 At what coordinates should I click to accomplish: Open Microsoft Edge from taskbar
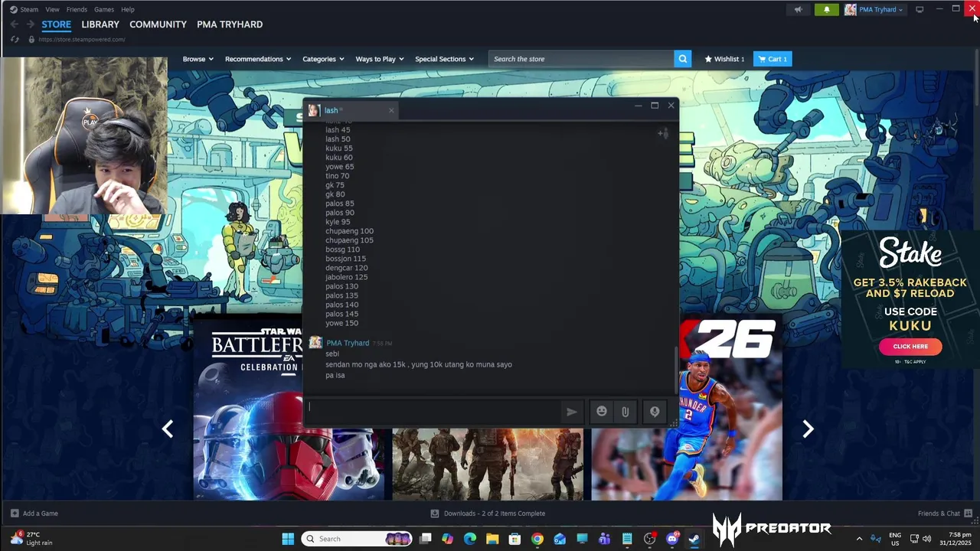coord(470,539)
